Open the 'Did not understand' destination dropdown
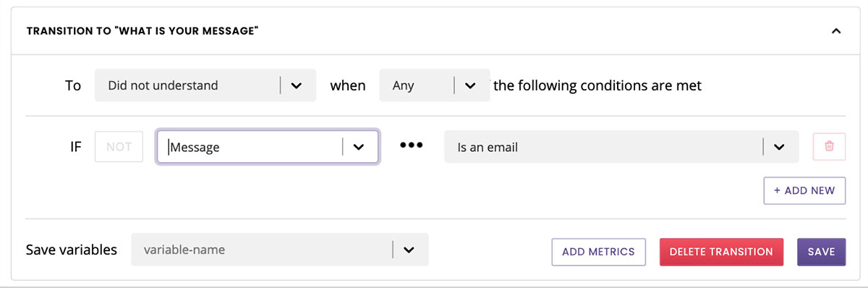868x288 pixels. (x=205, y=85)
